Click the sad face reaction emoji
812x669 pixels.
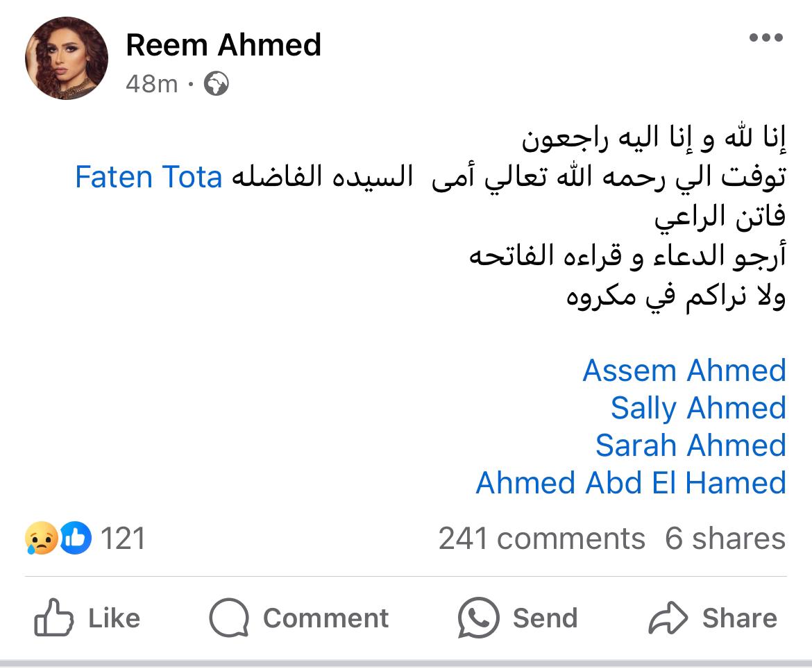point(41,539)
